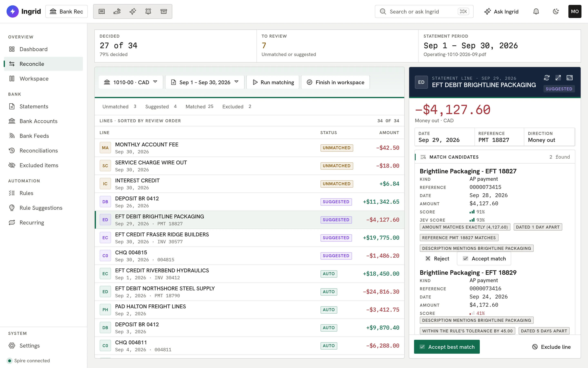The height and width of the screenshot is (368, 588).
Task: Open the detail panel fullscreen icon
Action: (570, 78)
